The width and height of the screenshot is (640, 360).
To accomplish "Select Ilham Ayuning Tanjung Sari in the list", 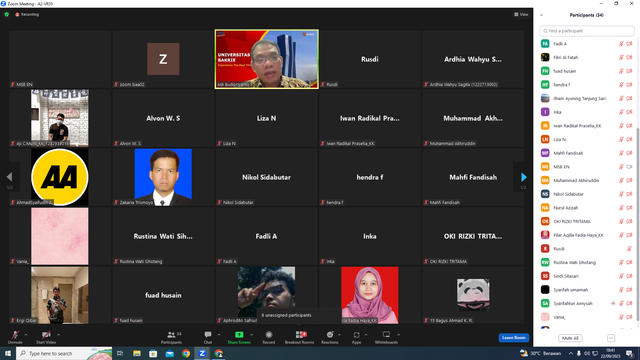I will click(x=587, y=98).
